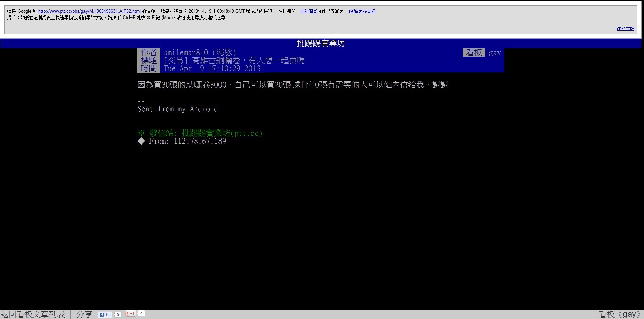Click the post body text about 30張助曬卷
This screenshot has width=644, height=319.
[x=293, y=85]
